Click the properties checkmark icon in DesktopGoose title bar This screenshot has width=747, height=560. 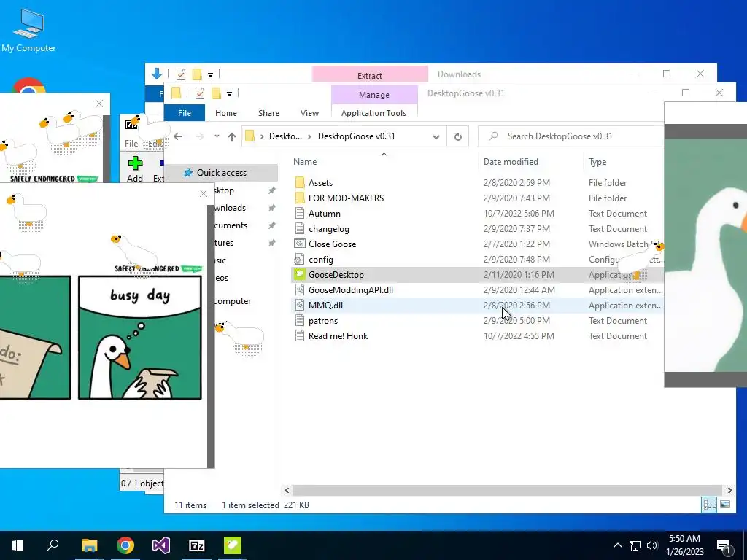tap(200, 93)
